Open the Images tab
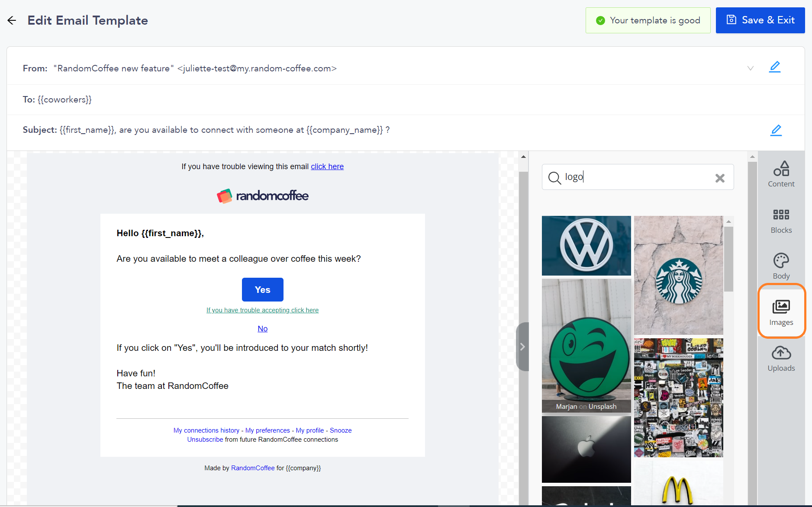Viewport: 812px width, 507px height. click(781, 312)
